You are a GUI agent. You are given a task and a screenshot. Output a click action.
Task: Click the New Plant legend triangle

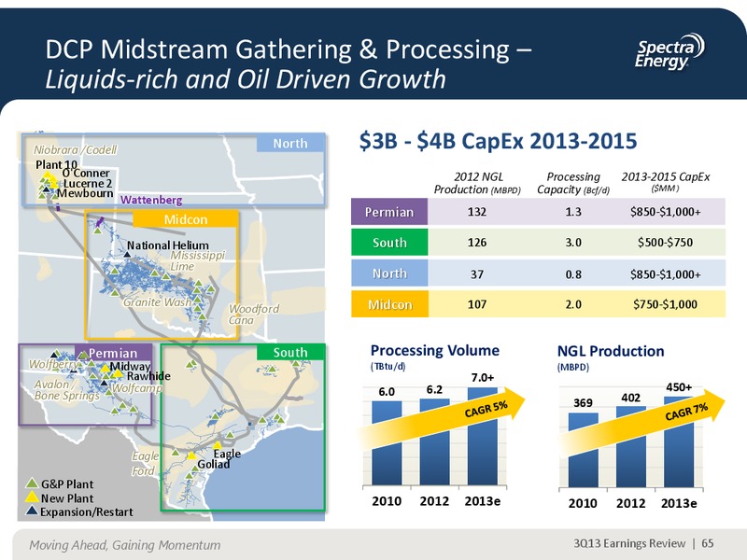coord(32,497)
